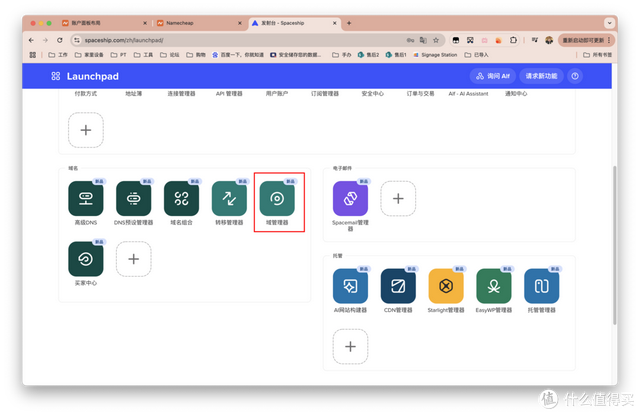This screenshot has height=415, width=640.
Task: Open the Starlight管理器 app
Action: [x=446, y=286]
